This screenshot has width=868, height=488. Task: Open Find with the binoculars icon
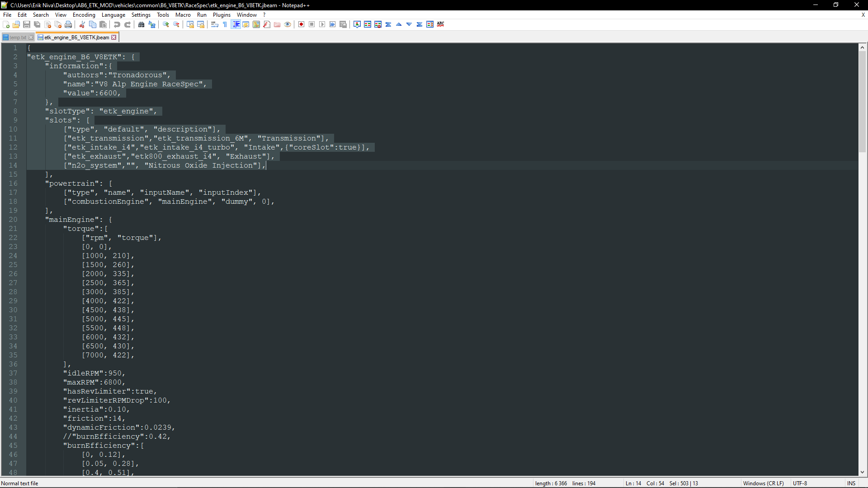[x=142, y=24]
